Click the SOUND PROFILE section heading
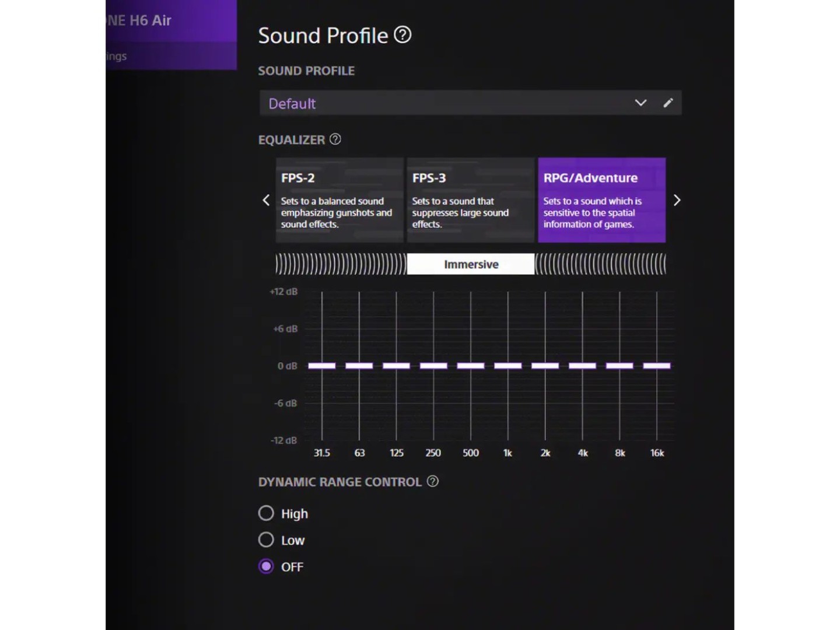Viewport: 840px width, 630px height. tap(306, 71)
